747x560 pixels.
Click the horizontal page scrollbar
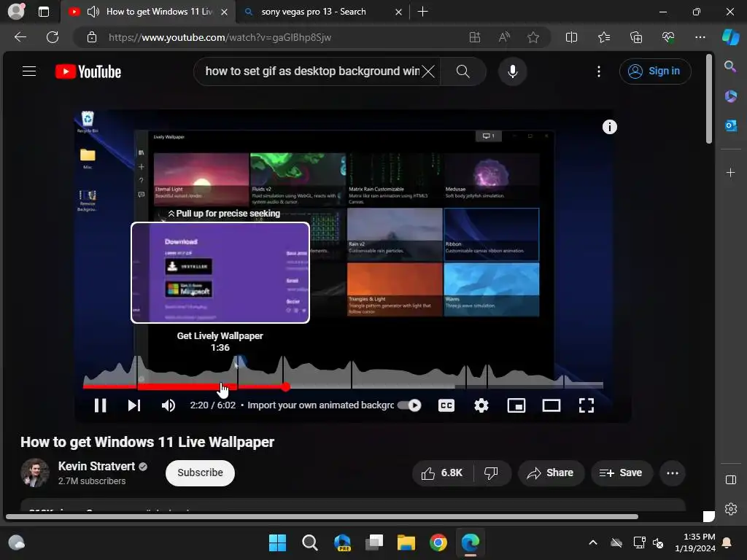pos(322,517)
